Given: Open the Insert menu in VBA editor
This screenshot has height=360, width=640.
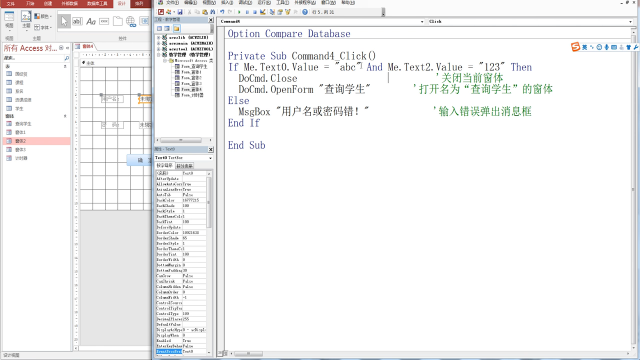Looking at the screenshot, I should (x=227, y=2).
